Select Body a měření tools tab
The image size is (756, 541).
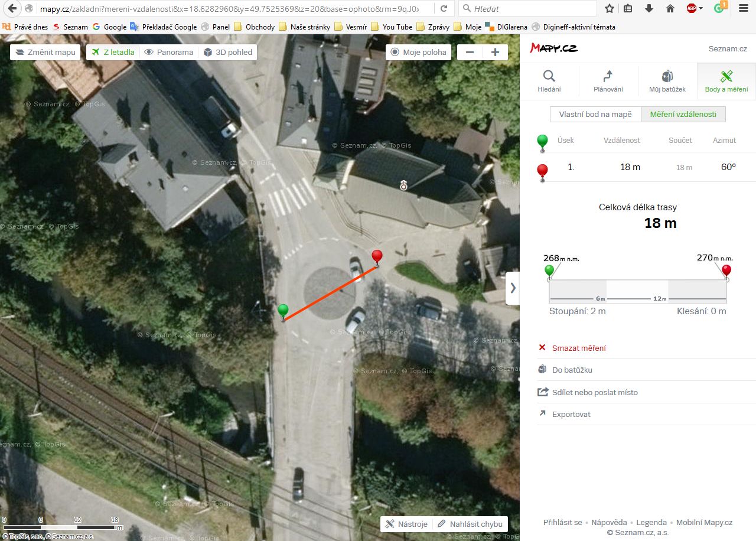[x=726, y=81]
